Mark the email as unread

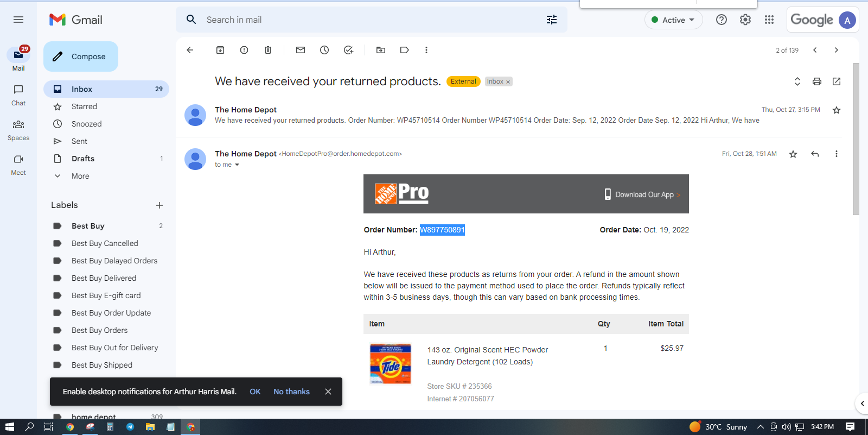[301, 50]
